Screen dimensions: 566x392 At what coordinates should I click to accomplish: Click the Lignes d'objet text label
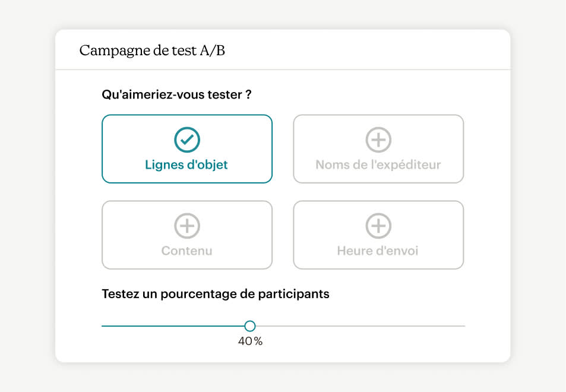pos(186,165)
